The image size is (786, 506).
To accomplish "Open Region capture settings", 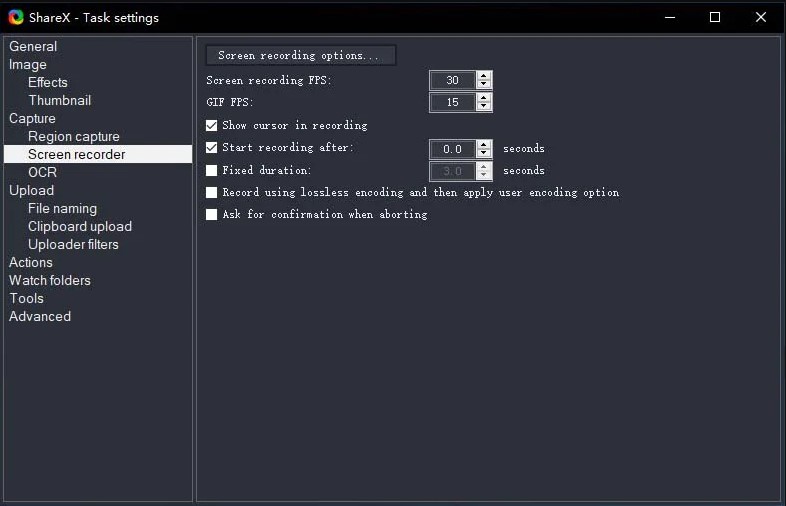I will point(74,136).
